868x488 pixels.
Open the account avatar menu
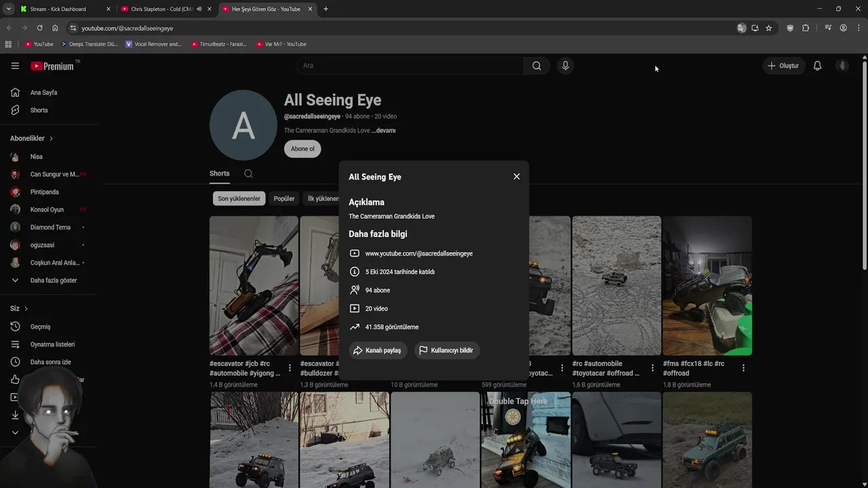842,66
